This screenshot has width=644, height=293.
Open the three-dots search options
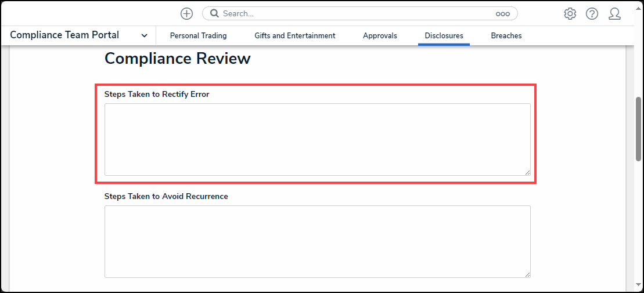coord(503,13)
